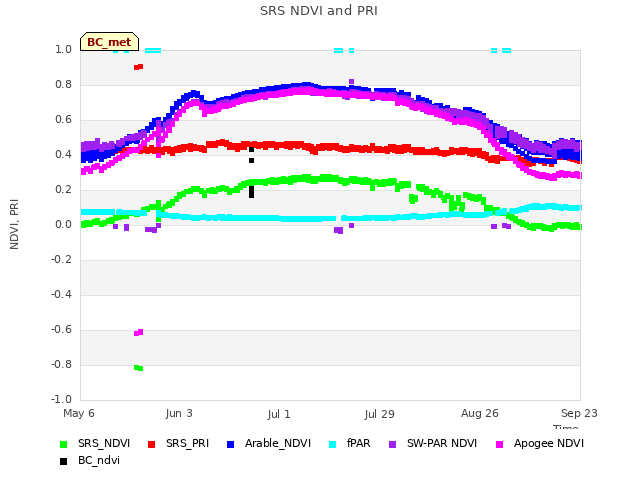Toggle BC_ndvi series in legend
This screenshot has height=480, width=640.
tap(90, 461)
